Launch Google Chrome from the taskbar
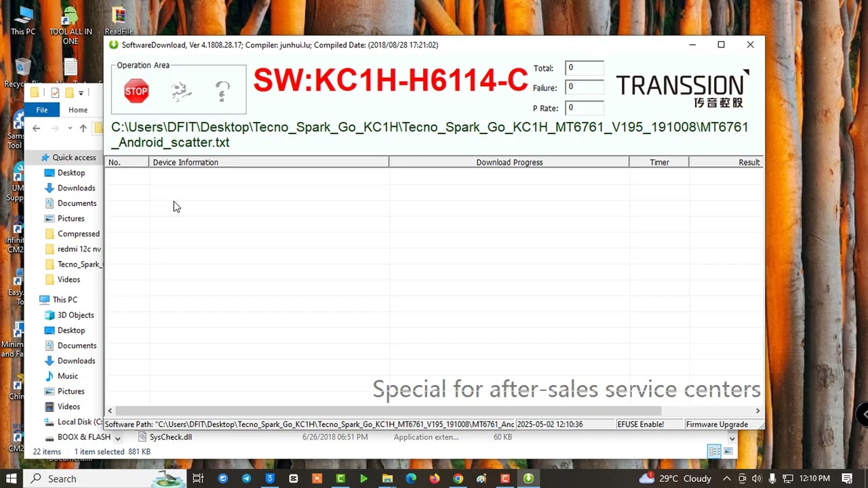This screenshot has height=488, width=868. pyautogui.click(x=458, y=479)
